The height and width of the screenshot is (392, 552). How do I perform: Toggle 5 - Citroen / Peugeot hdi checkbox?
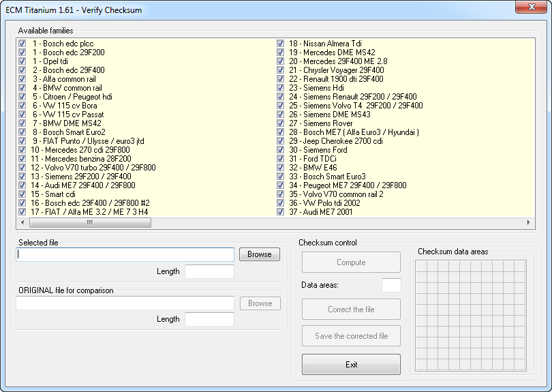point(22,97)
